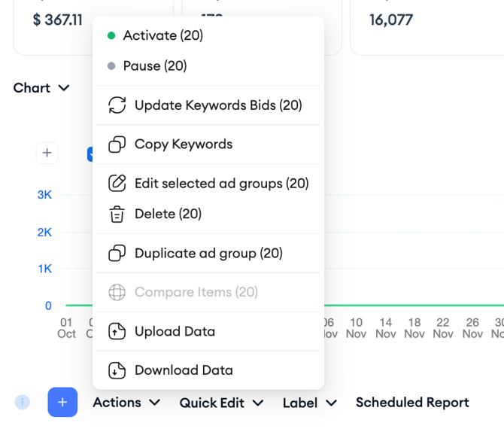The height and width of the screenshot is (432, 504).
Task: Click the Download Data icon
Action: click(117, 370)
